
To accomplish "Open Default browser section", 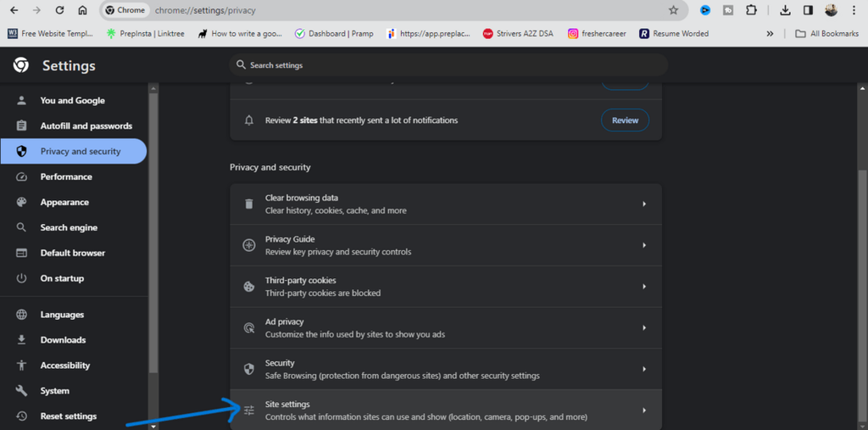I will 74,254.
